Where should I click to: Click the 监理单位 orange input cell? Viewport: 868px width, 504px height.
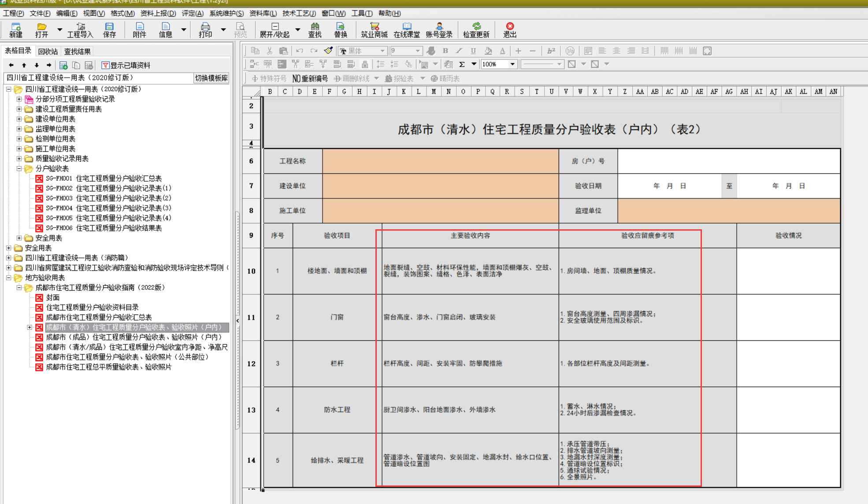729,211
